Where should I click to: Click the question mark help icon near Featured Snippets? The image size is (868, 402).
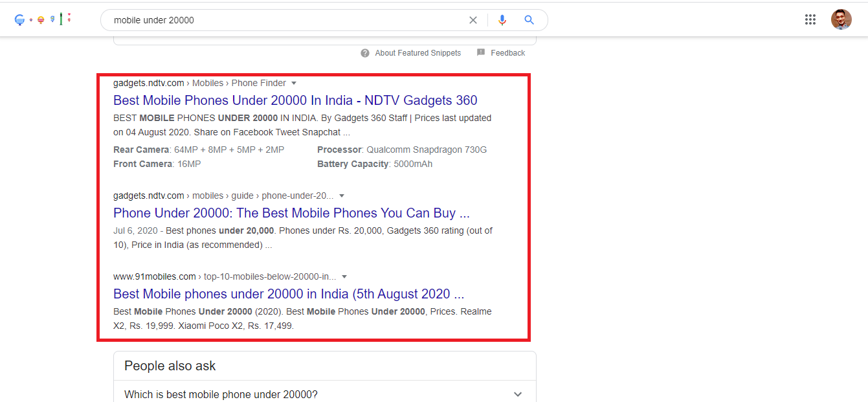pyautogui.click(x=364, y=52)
